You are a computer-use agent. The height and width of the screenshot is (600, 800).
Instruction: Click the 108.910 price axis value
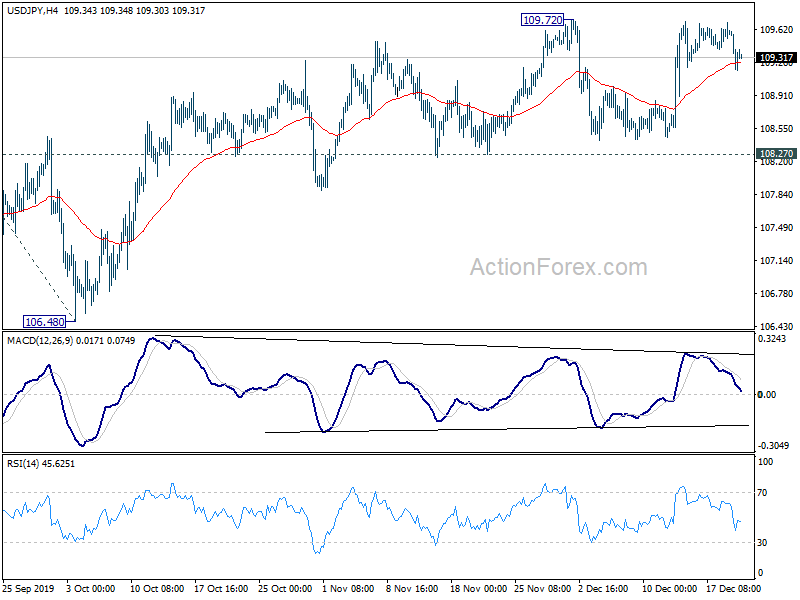point(777,95)
